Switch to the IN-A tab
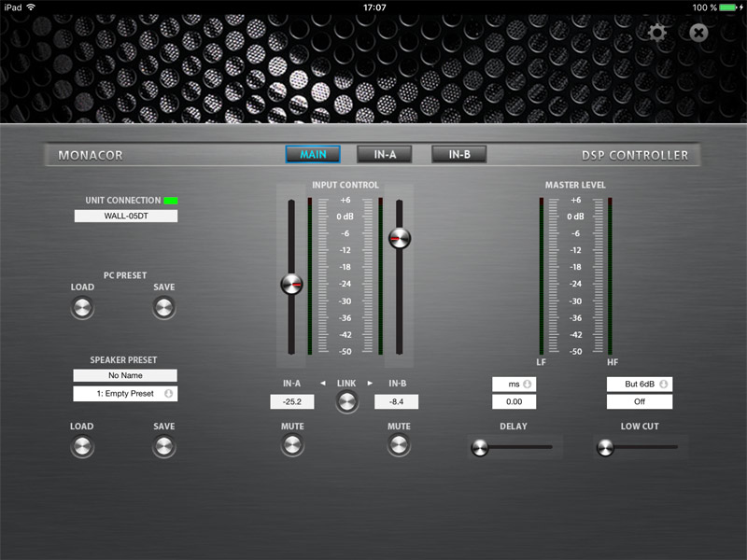Image resolution: width=747 pixels, height=560 pixels. (386, 155)
